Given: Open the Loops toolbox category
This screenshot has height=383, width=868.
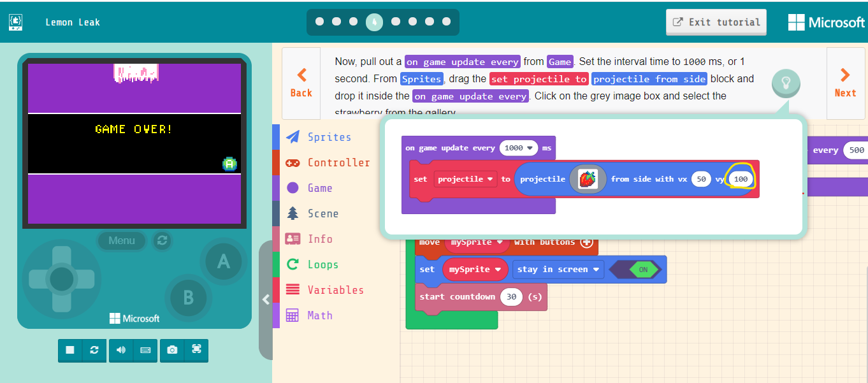Looking at the screenshot, I should (323, 264).
